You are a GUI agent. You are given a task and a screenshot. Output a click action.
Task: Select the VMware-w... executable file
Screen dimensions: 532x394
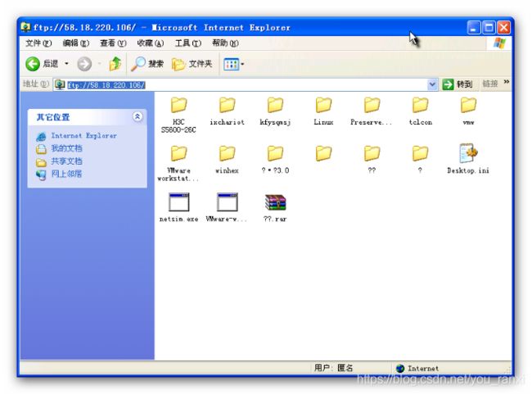(x=227, y=207)
